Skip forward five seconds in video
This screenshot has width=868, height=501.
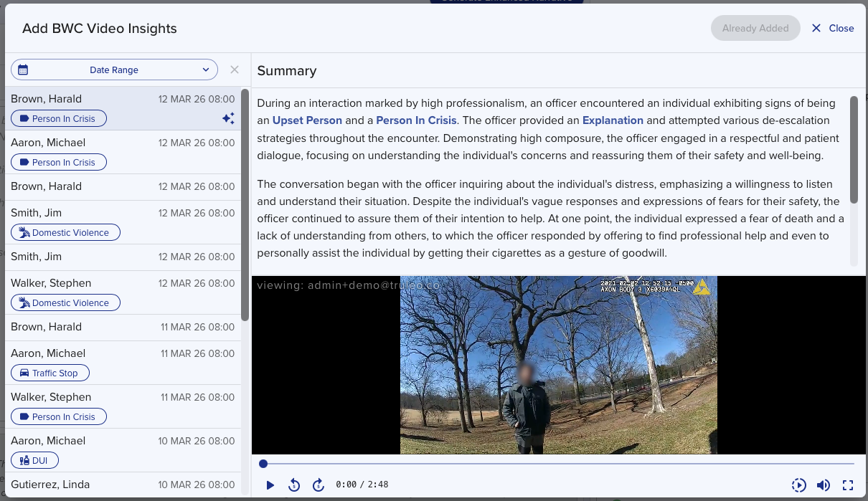click(x=319, y=485)
